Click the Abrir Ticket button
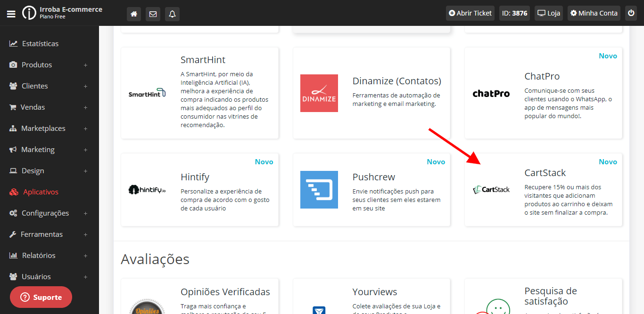The width and height of the screenshot is (644, 314). click(x=471, y=13)
